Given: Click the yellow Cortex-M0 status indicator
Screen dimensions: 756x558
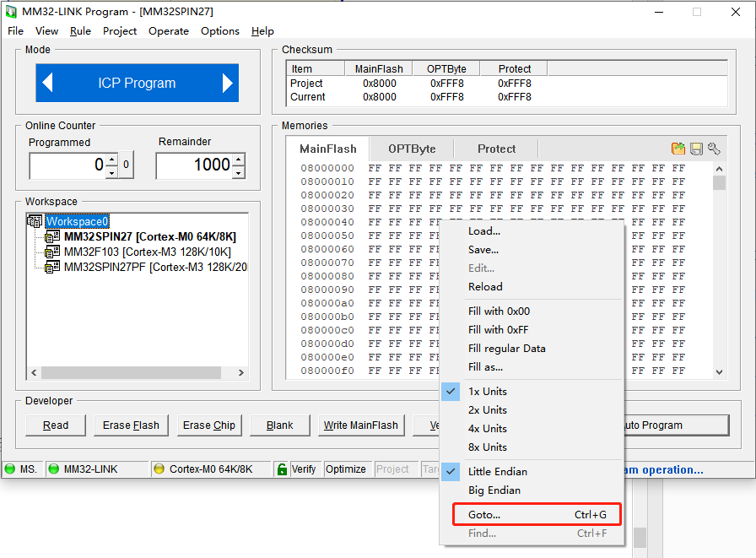Looking at the screenshot, I should pyautogui.click(x=159, y=469).
